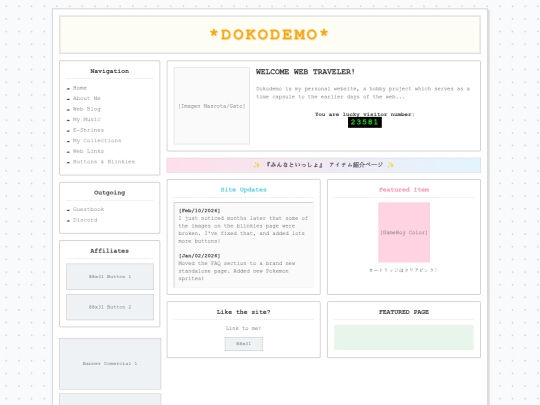540x405 pixels.
Task: Open My Collections link
Action: click(x=97, y=141)
